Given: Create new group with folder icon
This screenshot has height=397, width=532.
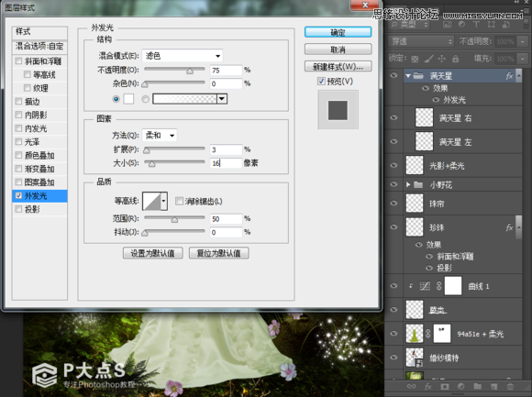Looking at the screenshot, I should 477,387.
